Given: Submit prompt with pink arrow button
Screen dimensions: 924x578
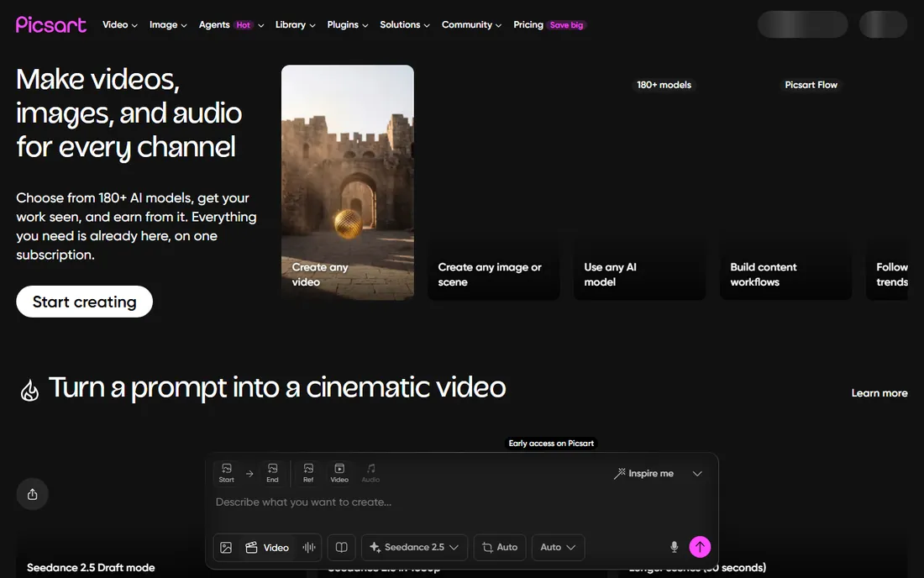Looking at the screenshot, I should (700, 547).
